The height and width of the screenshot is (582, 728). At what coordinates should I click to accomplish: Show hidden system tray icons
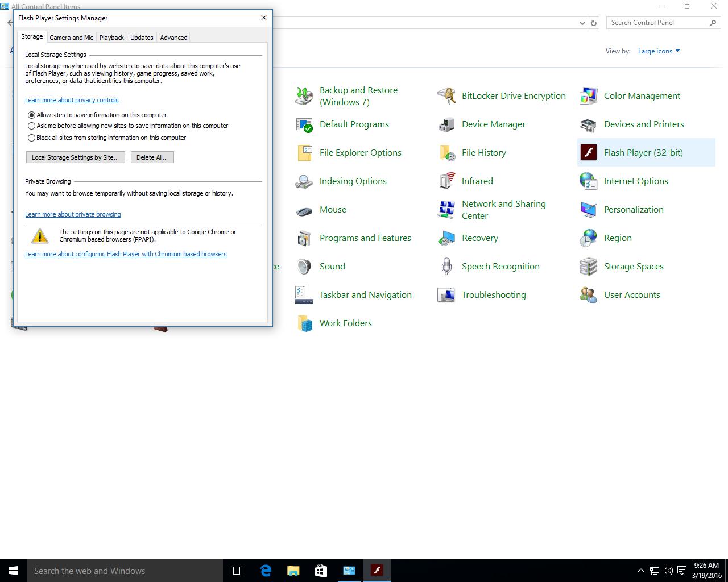640,571
